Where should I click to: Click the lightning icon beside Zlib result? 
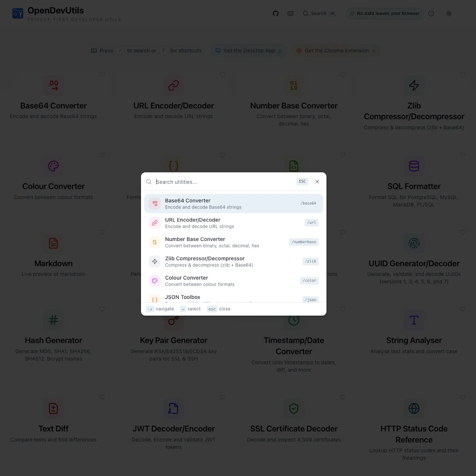click(155, 261)
